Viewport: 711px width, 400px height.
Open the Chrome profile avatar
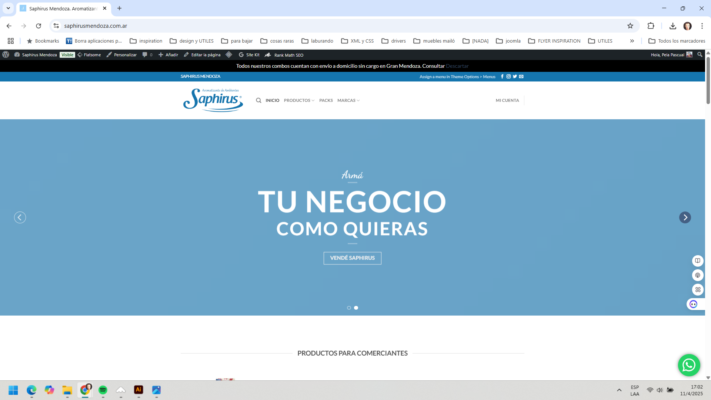687,26
